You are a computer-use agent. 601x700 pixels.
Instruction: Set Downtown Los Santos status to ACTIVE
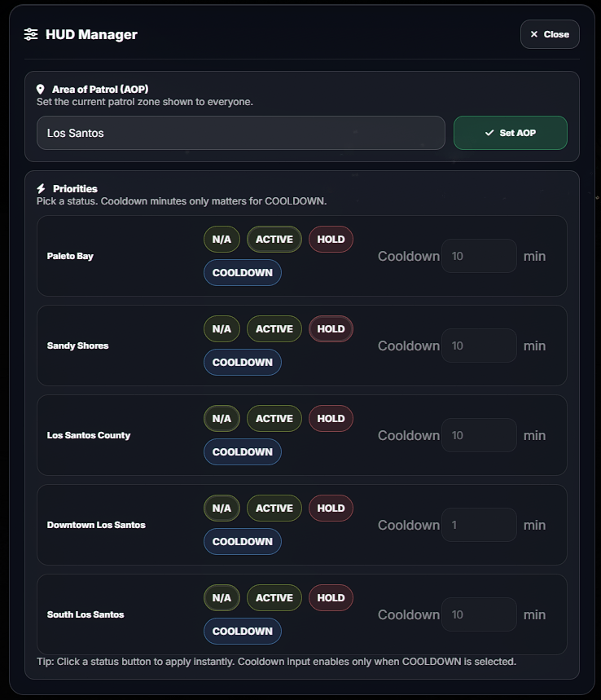click(274, 508)
